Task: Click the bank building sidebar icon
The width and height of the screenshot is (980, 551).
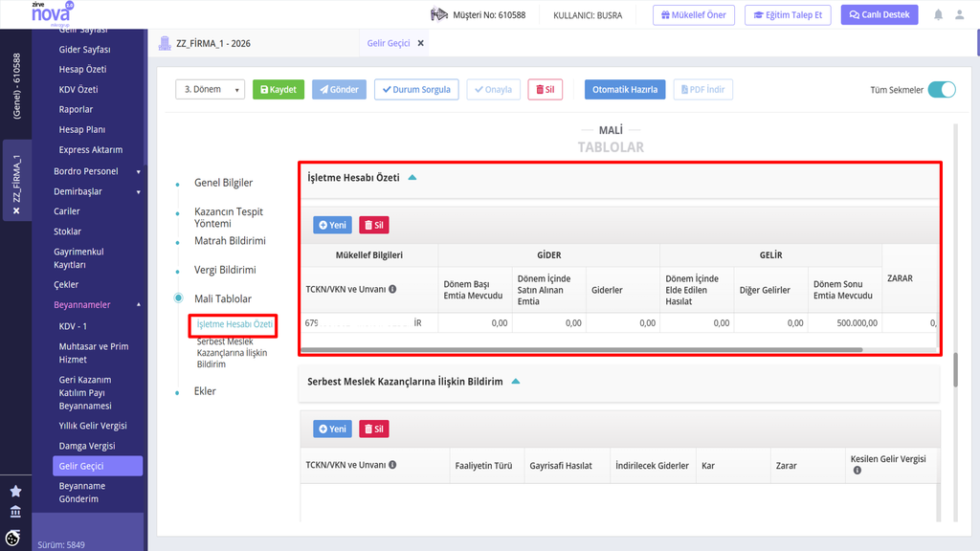Action: click(15, 513)
